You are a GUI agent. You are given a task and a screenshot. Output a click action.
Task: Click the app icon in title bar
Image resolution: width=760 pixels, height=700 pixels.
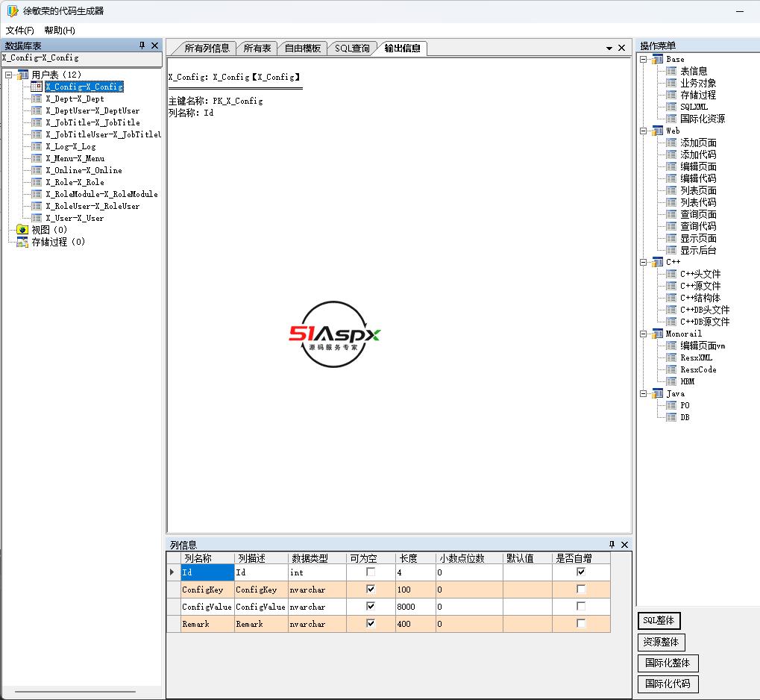coord(13,10)
